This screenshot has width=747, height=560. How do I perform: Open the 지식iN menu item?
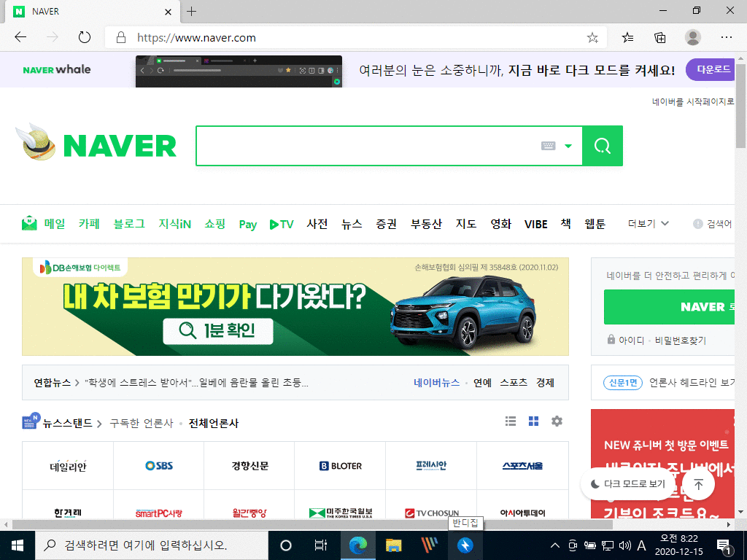pos(175,224)
